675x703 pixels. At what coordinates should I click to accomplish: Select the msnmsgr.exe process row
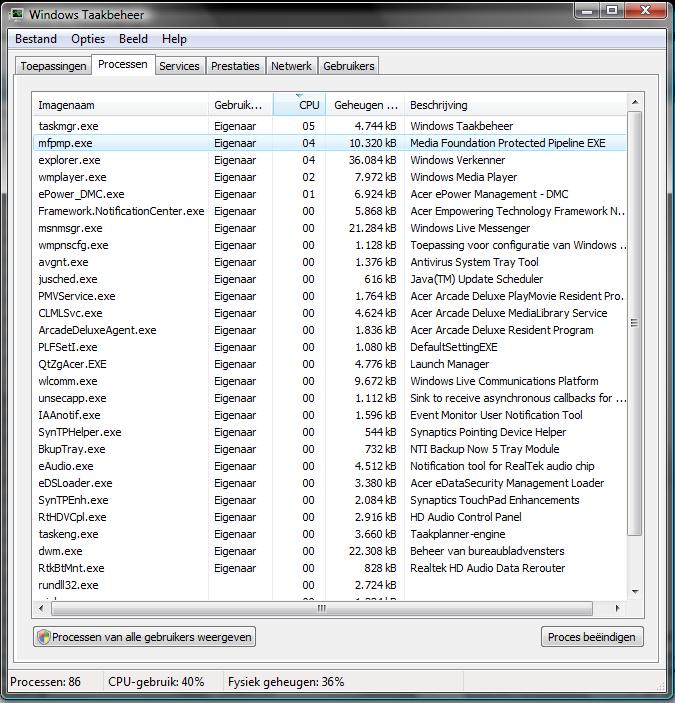click(x=329, y=228)
